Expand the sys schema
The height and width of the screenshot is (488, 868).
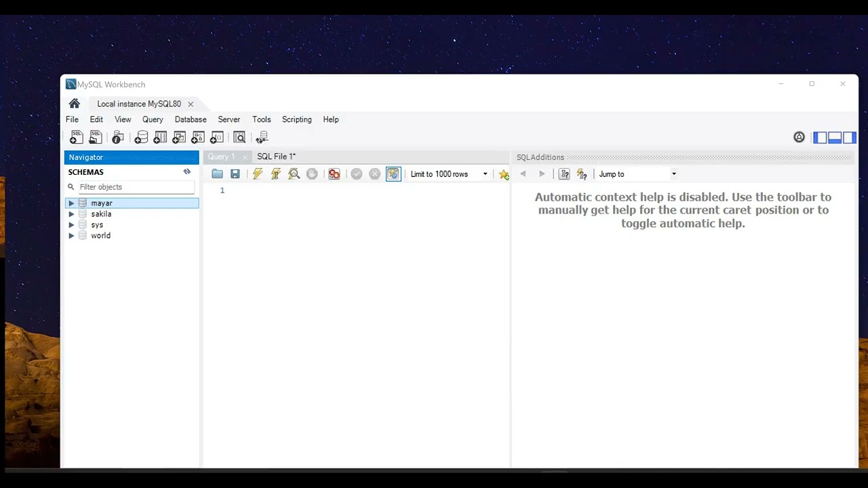71,225
